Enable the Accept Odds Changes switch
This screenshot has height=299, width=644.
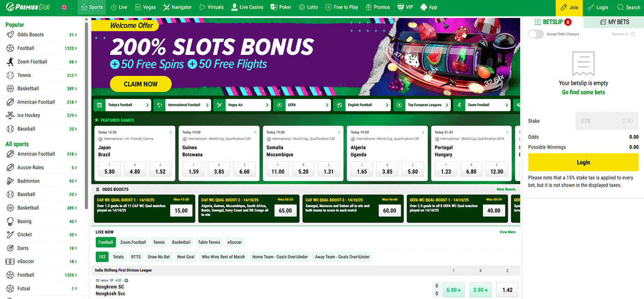pyautogui.click(x=535, y=34)
